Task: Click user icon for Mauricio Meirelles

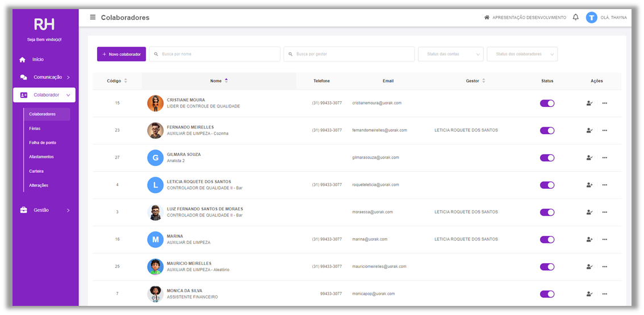Action: click(589, 267)
